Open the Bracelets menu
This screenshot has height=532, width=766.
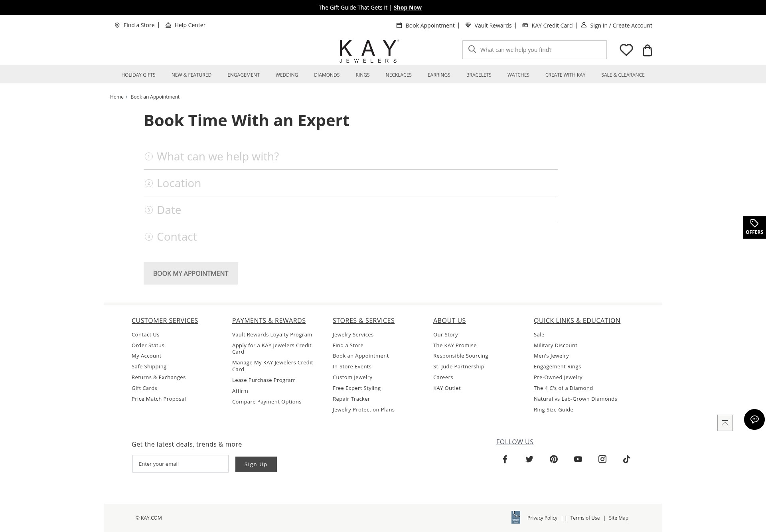click(x=479, y=75)
